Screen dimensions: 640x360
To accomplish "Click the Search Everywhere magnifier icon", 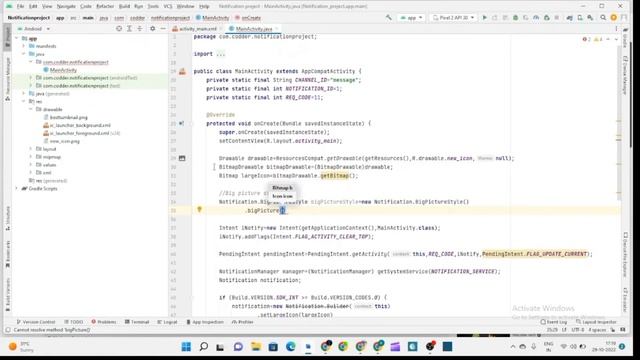I will click(603, 18).
